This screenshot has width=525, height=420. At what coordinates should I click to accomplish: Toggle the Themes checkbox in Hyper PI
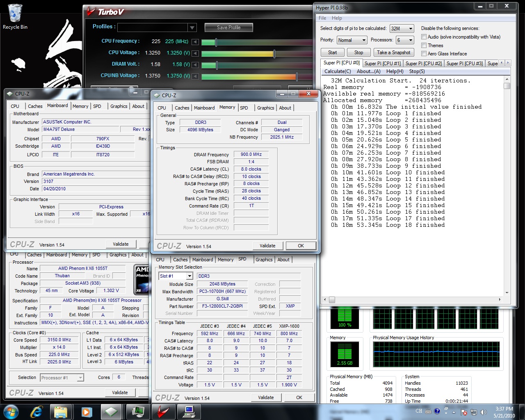tap(424, 46)
